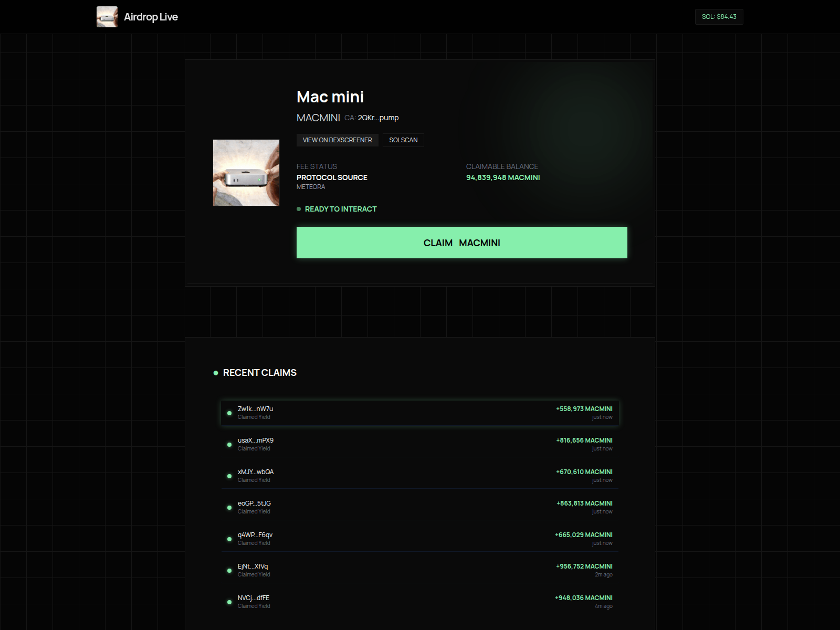This screenshot has height=630, width=840.
Task: Click the status dot beside eoGP...5tJG
Action: point(229,507)
